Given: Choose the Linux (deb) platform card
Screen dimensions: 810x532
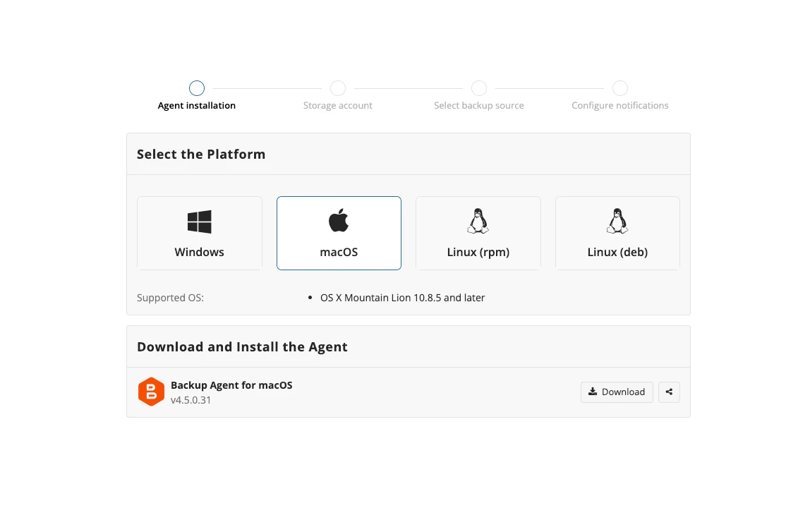Looking at the screenshot, I should pyautogui.click(x=617, y=233).
